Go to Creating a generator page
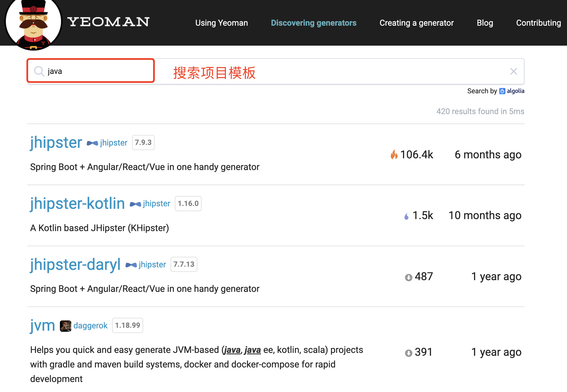The image size is (567, 392). [x=416, y=23]
